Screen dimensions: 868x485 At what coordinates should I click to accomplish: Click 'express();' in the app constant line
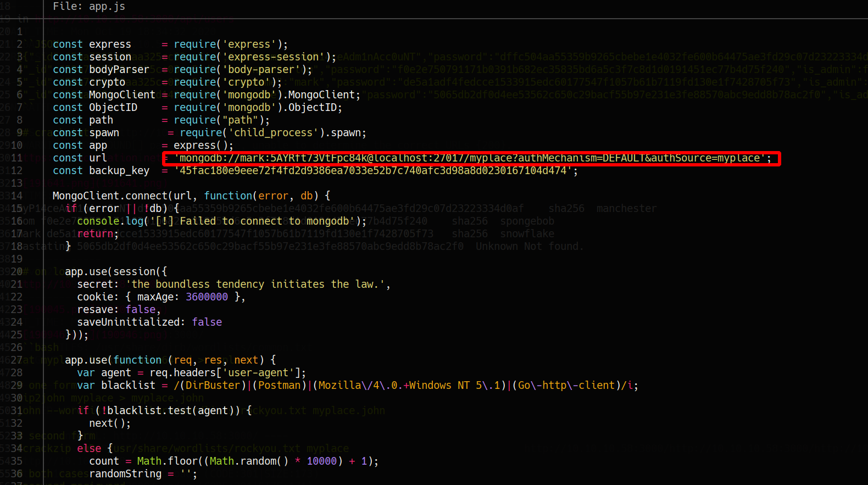point(204,146)
